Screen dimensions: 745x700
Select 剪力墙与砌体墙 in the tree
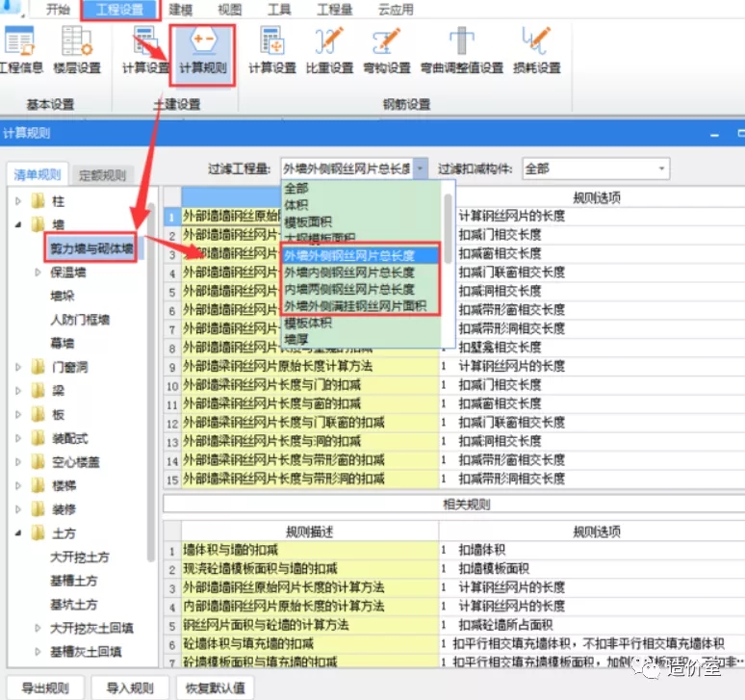tap(92, 248)
